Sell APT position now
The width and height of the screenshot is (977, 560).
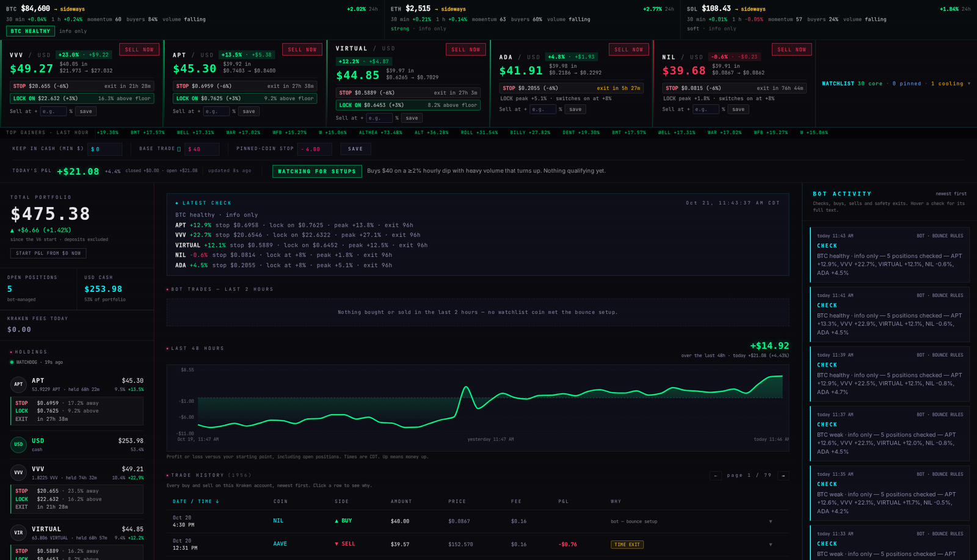[302, 49]
